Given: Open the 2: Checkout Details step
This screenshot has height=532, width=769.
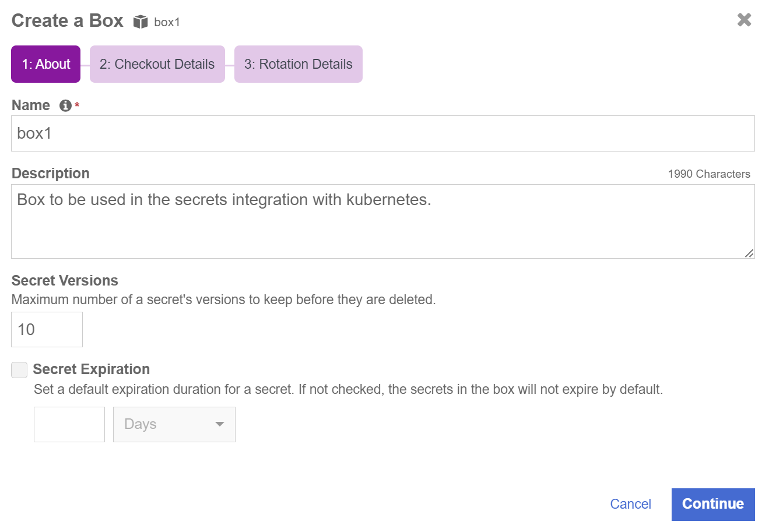Looking at the screenshot, I should click(157, 64).
